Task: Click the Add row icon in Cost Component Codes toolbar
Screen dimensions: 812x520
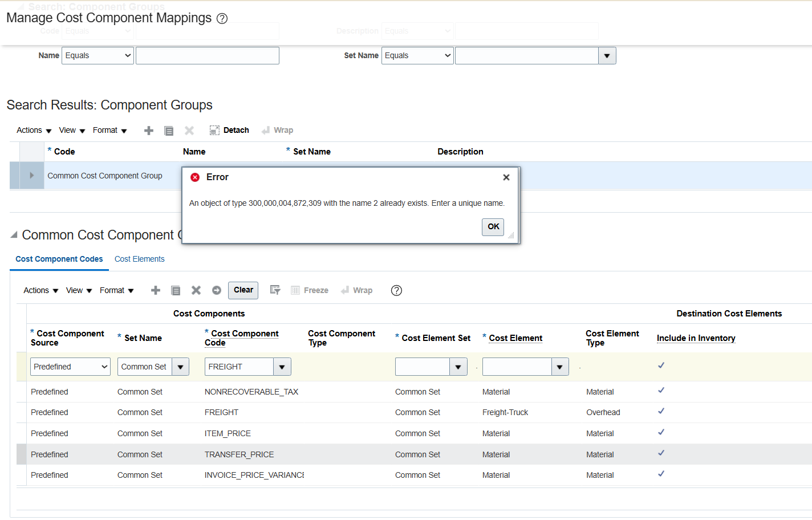Action: tap(155, 290)
